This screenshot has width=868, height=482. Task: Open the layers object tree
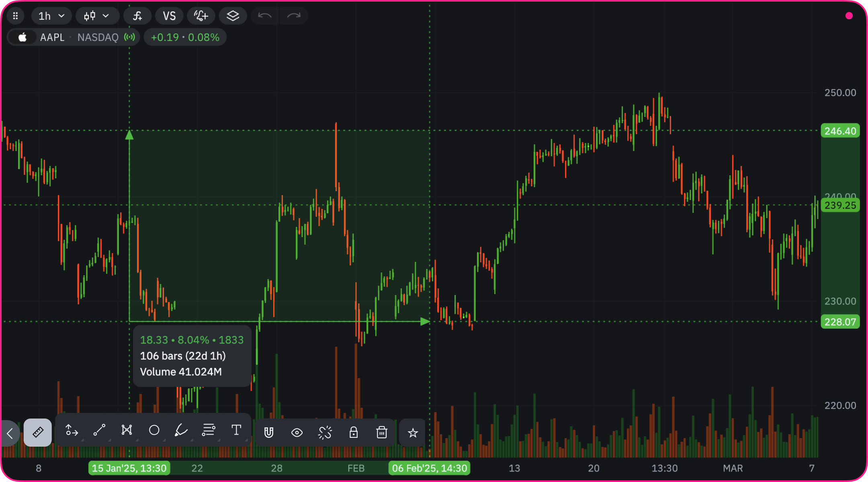click(x=233, y=16)
